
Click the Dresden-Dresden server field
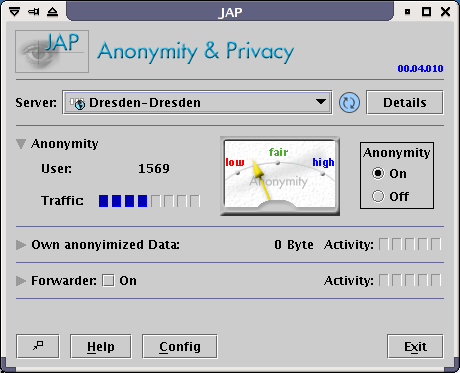[197, 102]
